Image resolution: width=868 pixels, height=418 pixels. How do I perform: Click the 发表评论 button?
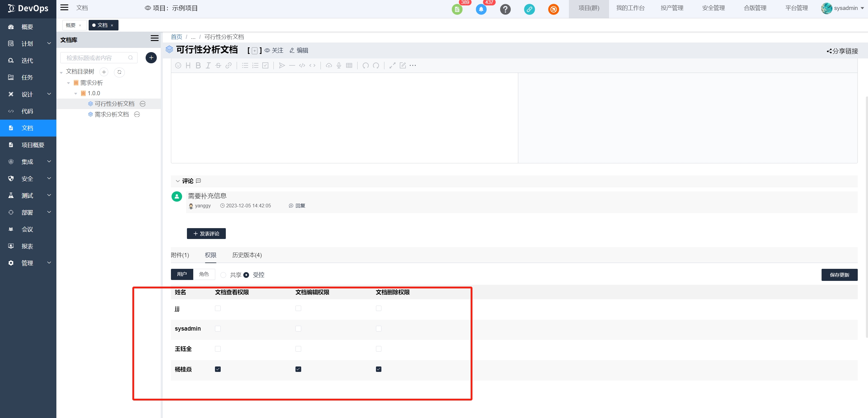206,234
